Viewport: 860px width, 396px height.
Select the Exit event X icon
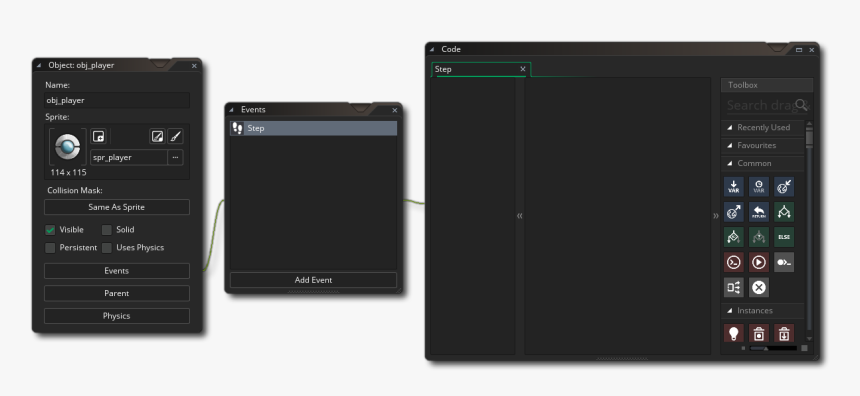pyautogui.click(x=759, y=287)
